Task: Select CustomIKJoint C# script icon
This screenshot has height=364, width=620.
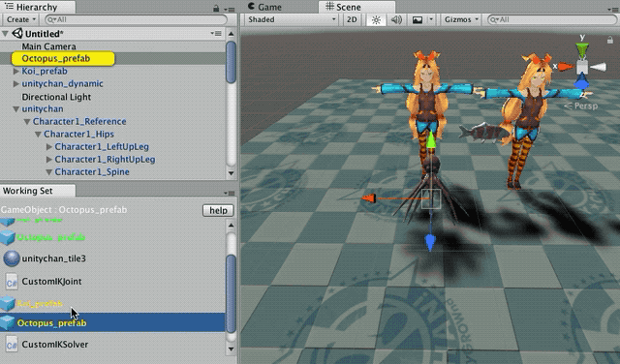Action: [12, 282]
